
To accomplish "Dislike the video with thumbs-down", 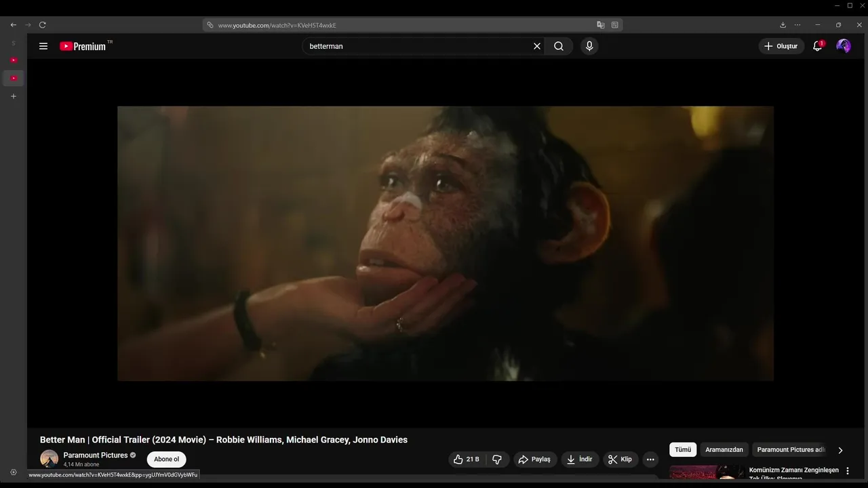I will tap(497, 460).
